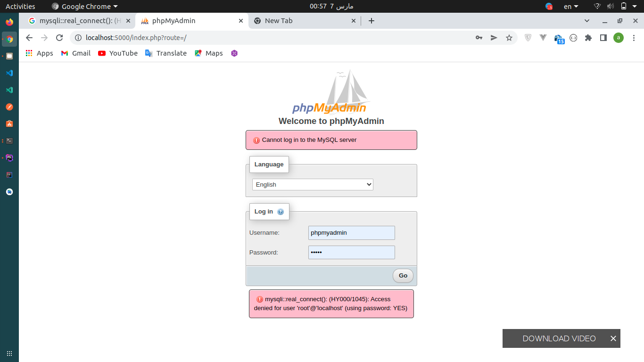The width and height of the screenshot is (644, 362).
Task: Close the mysqli::real_connect tab
Action: point(128,21)
